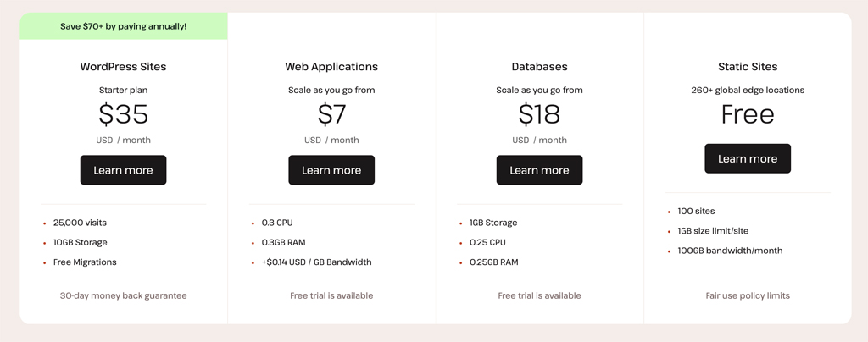The width and height of the screenshot is (868, 342).
Task: Click the Free static sites price
Action: point(748,114)
